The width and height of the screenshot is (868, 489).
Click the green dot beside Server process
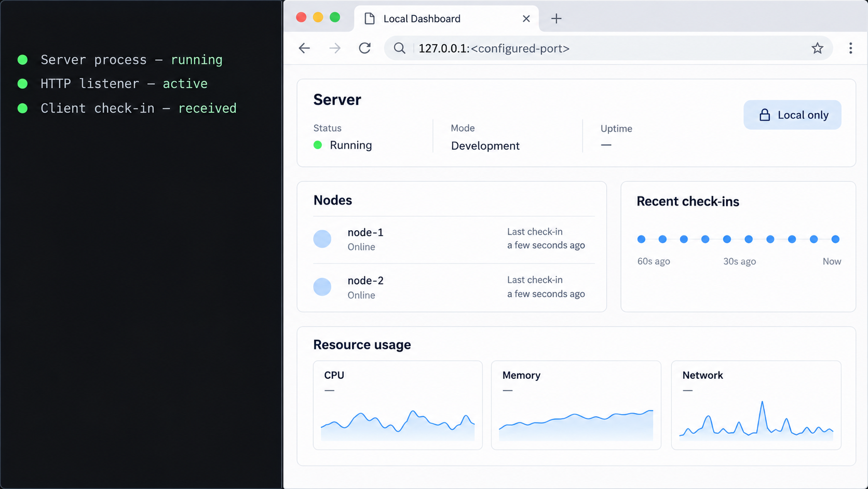[x=22, y=60]
